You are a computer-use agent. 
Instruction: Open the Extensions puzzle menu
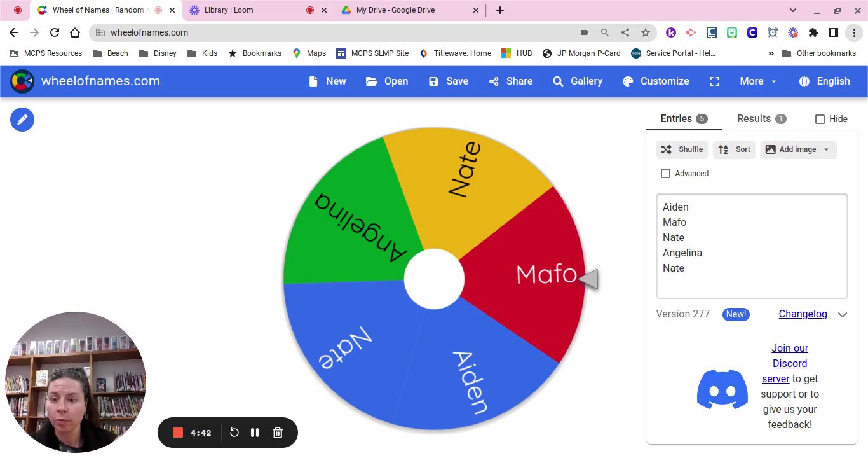(x=813, y=32)
